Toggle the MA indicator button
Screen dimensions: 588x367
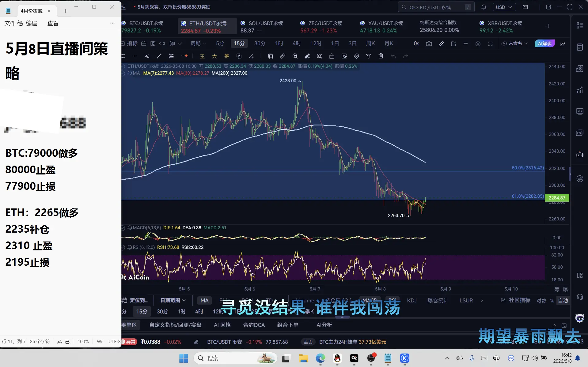click(204, 301)
